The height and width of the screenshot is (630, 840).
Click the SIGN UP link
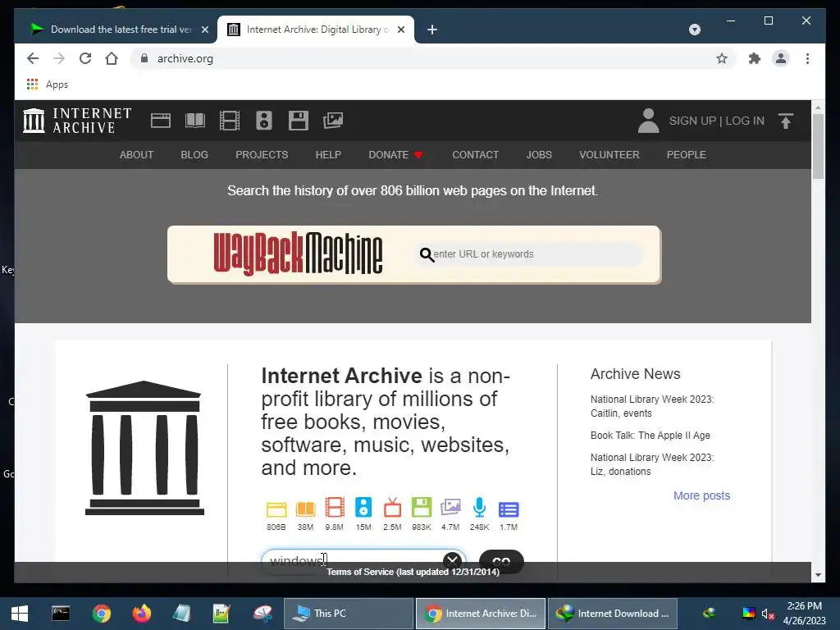(x=692, y=121)
